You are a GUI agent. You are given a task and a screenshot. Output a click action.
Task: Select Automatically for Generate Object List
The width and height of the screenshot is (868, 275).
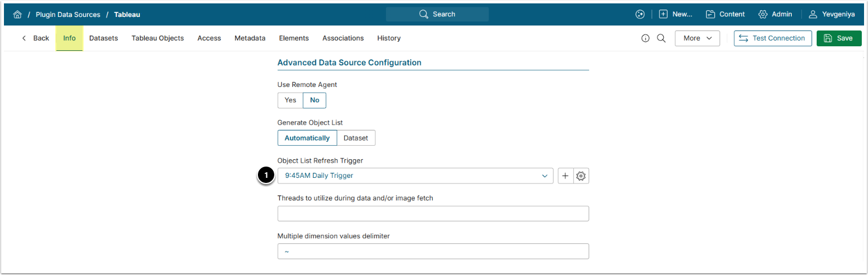click(x=307, y=138)
